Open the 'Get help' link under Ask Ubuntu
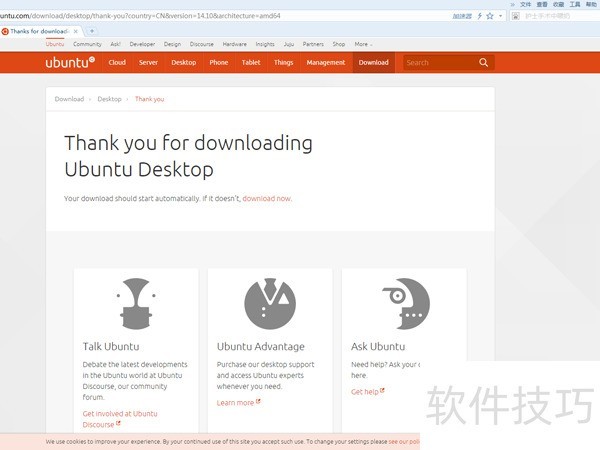This screenshot has width=600, height=450. pyautogui.click(x=367, y=391)
